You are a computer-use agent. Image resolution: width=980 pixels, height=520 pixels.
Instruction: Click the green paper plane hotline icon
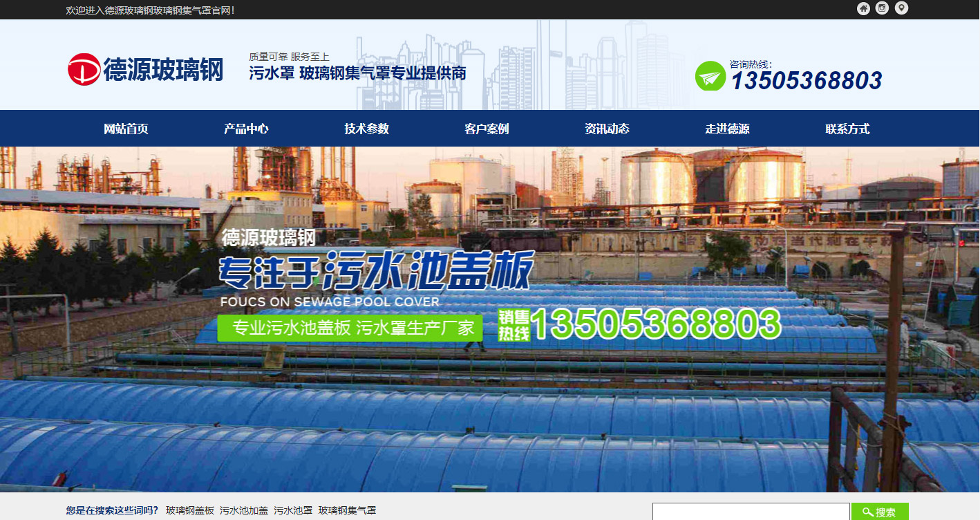[x=709, y=76]
